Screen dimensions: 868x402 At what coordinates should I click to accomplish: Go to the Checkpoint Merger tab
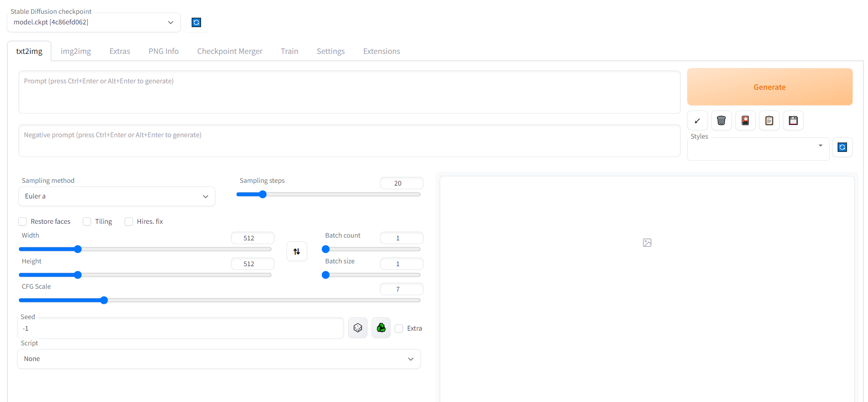point(230,51)
